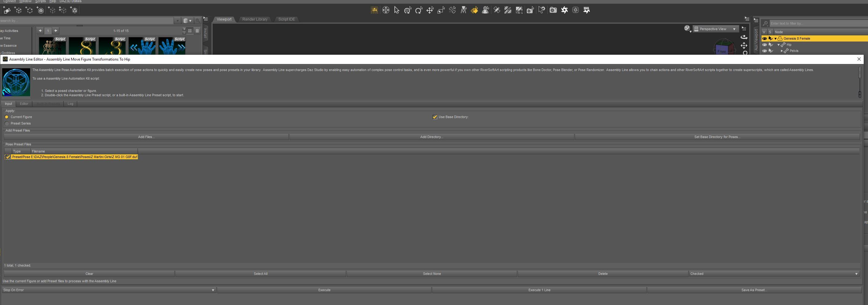Activate the Rotate tool in the toolbar
This screenshot has width=868, height=305.
[x=419, y=10]
